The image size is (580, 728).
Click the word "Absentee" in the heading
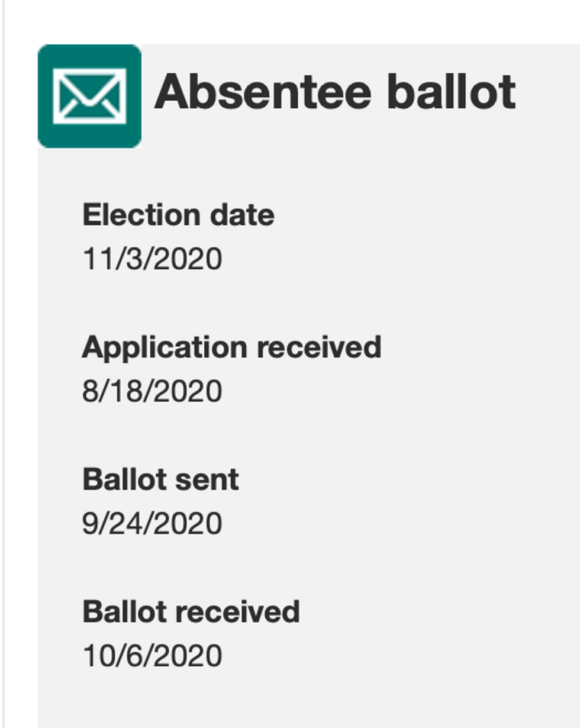263,92
